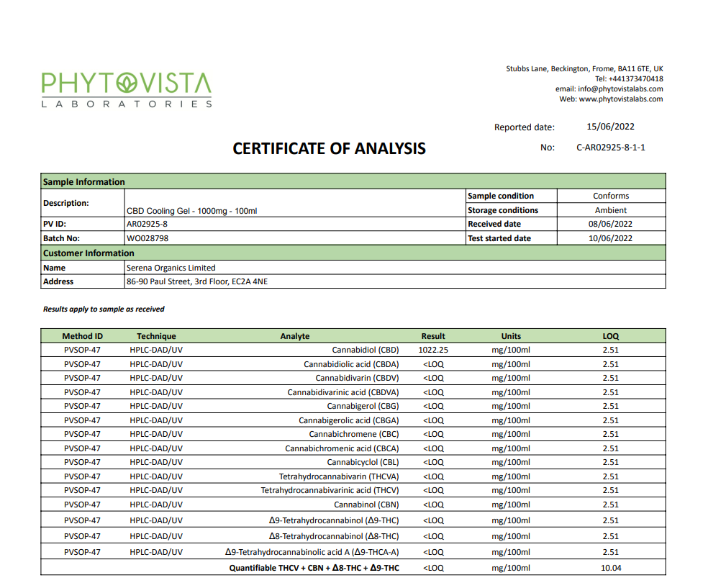Click the telephone number +441373470418
Screen dimensions: 703x588
point(636,78)
